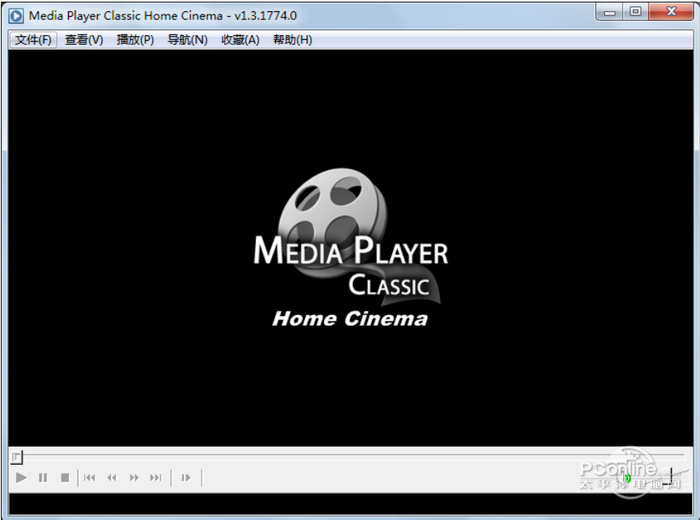This screenshot has height=520, width=700.
Task: Open the 查看(V) menu
Action: pyautogui.click(x=84, y=40)
